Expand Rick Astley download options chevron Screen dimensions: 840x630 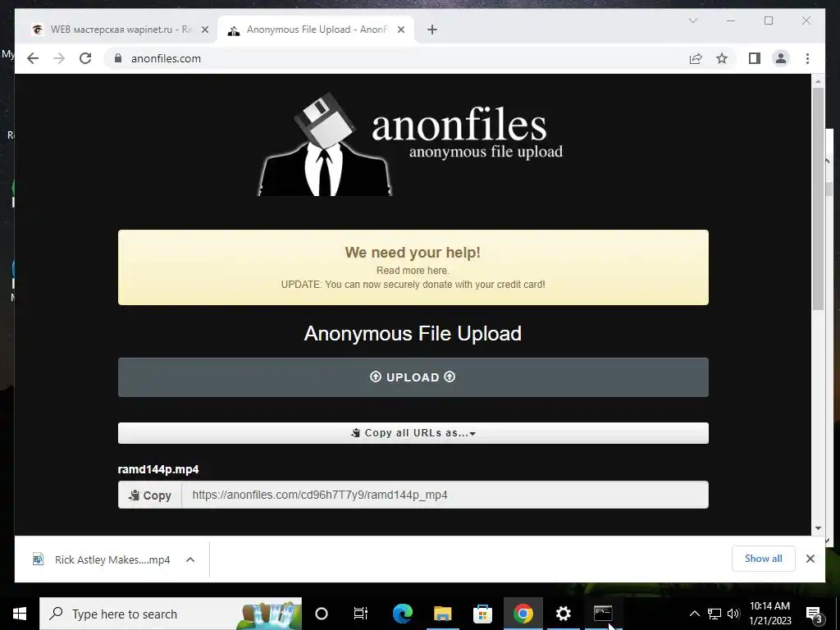click(190, 559)
